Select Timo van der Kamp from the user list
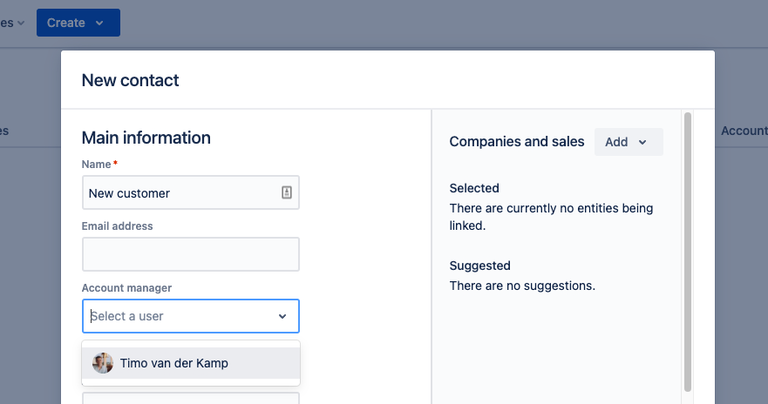Image resolution: width=768 pixels, height=404 pixels. point(174,363)
